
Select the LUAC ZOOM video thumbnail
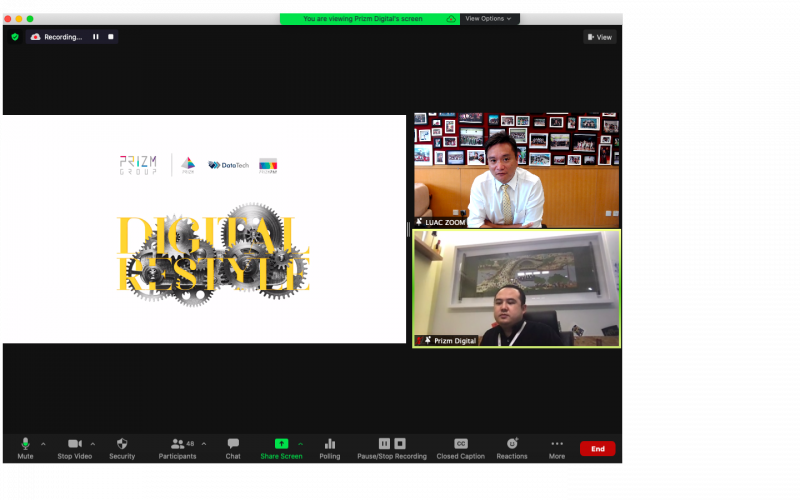click(516, 170)
